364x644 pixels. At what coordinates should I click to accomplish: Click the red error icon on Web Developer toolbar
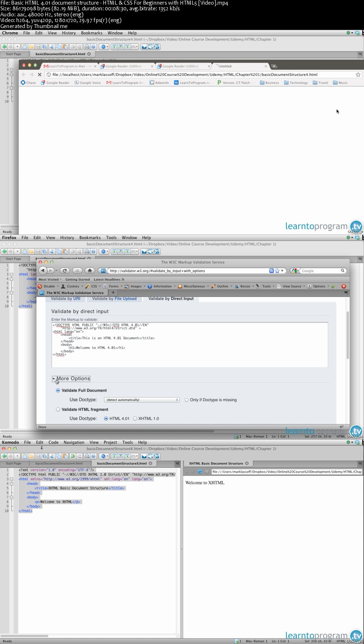343,286
